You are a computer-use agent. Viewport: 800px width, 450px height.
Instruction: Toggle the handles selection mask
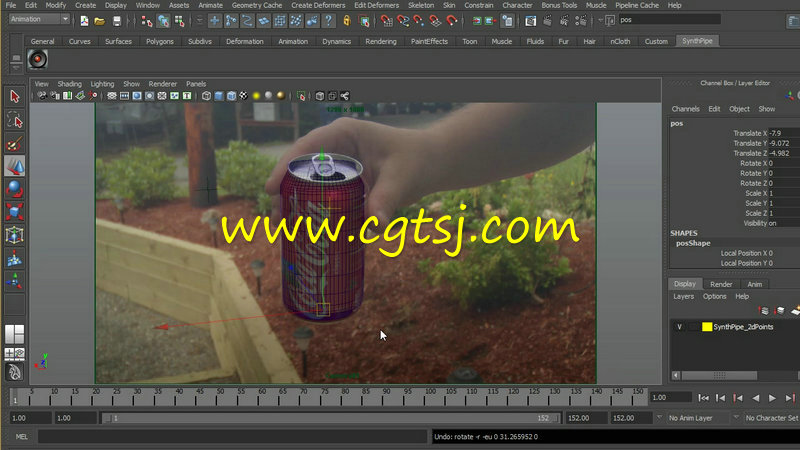pos(215,21)
